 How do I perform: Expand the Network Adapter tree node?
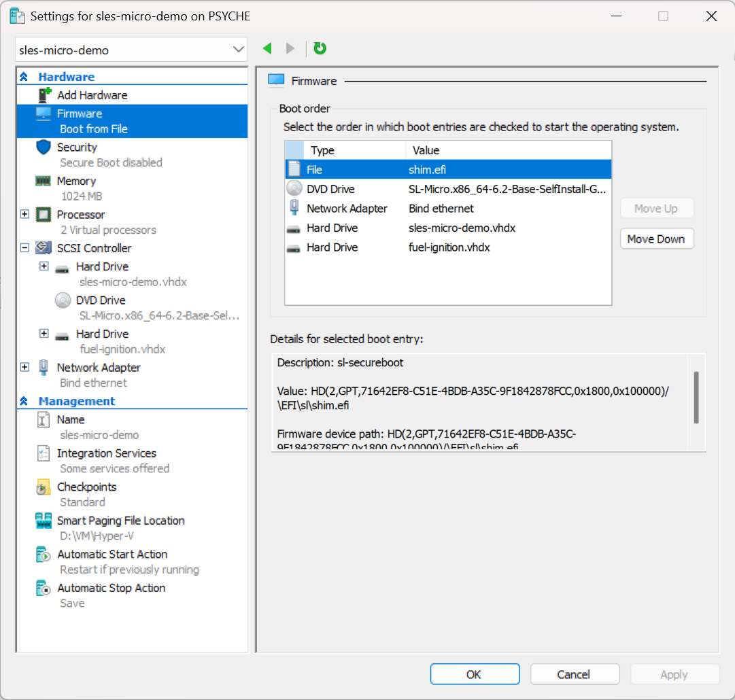pyautogui.click(x=24, y=366)
